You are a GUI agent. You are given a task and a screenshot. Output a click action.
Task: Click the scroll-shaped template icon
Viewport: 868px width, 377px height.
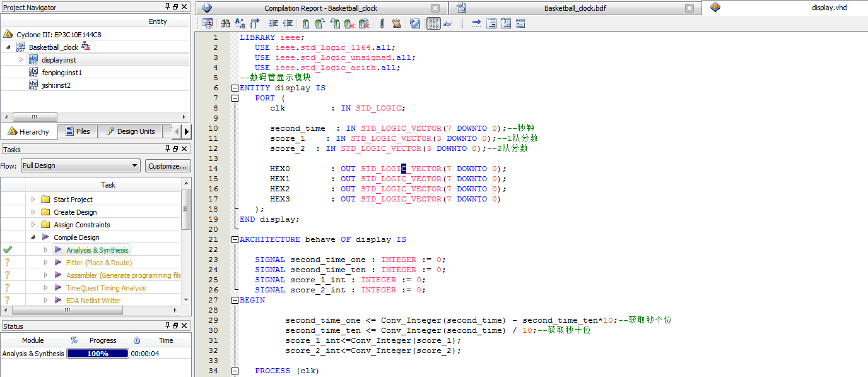[x=397, y=23]
